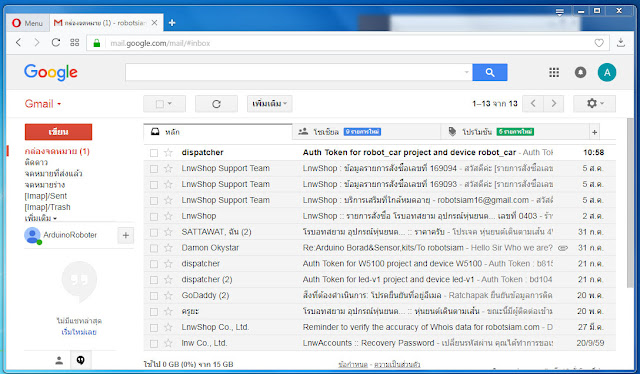Viewport: 640px width, 374px height.
Task: Open the Opera Menu button
Action: (27, 23)
